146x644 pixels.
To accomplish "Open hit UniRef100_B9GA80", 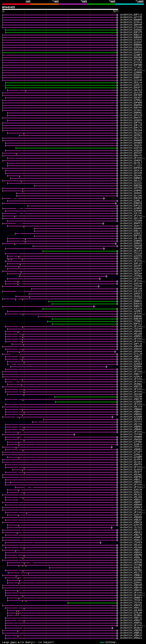I will click(131, 228).
